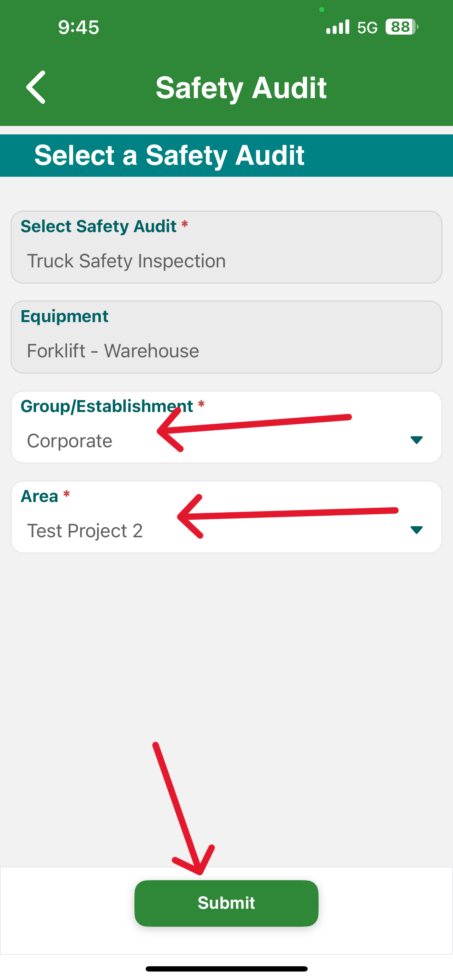This screenshot has width=453, height=980.
Task: Tap the Group/Establishment field label
Action: click(x=107, y=406)
